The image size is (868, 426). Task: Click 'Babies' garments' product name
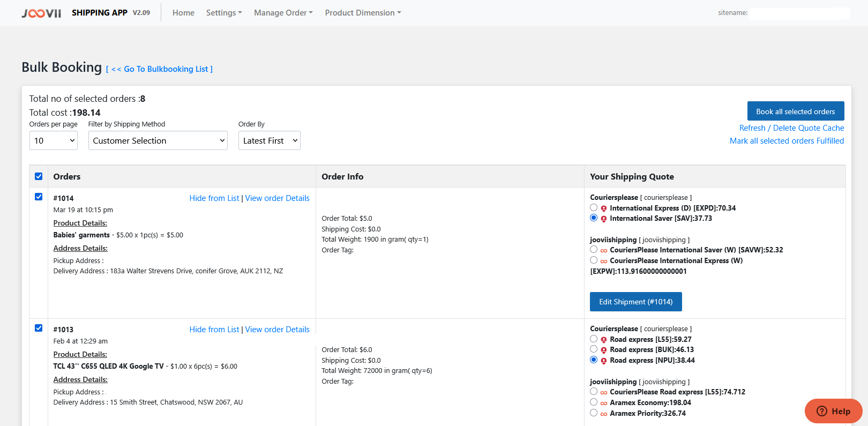point(81,235)
